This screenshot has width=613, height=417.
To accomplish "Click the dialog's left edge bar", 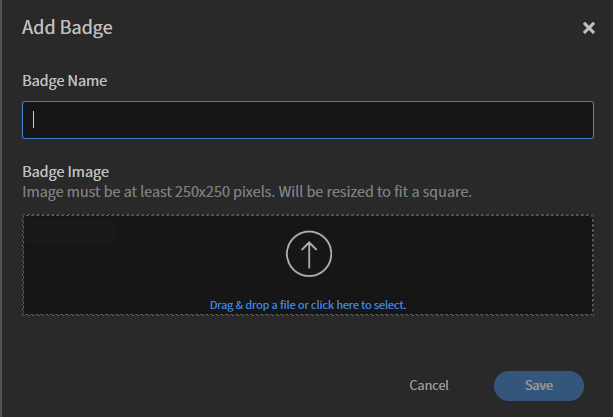I will pyautogui.click(x=1, y=208).
